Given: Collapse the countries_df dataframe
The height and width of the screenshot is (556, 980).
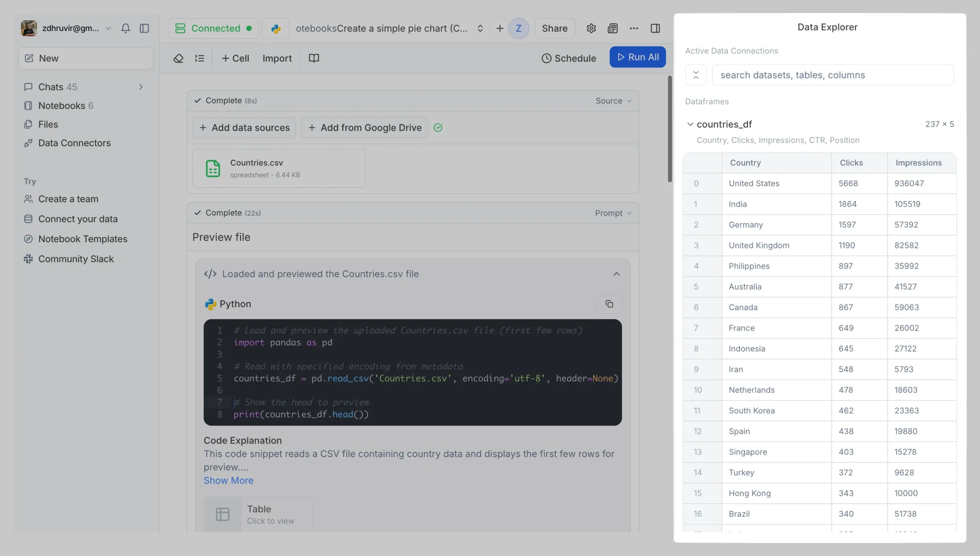Looking at the screenshot, I should point(690,124).
